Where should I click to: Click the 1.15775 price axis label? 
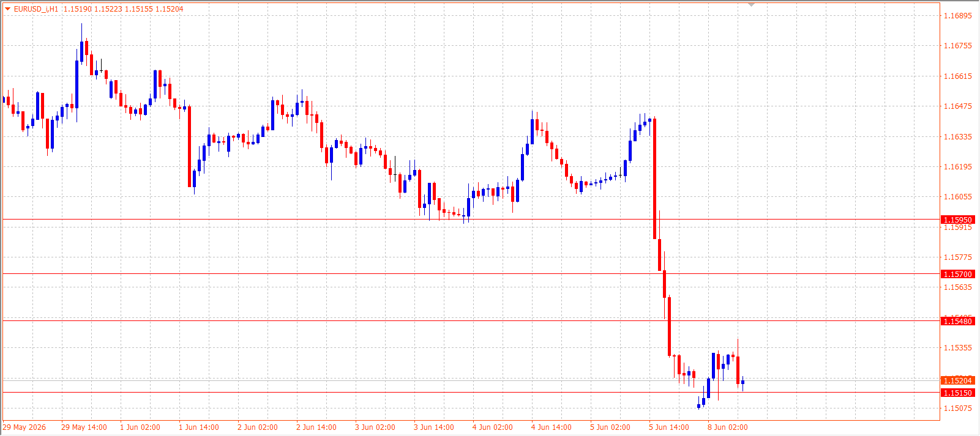click(957, 257)
